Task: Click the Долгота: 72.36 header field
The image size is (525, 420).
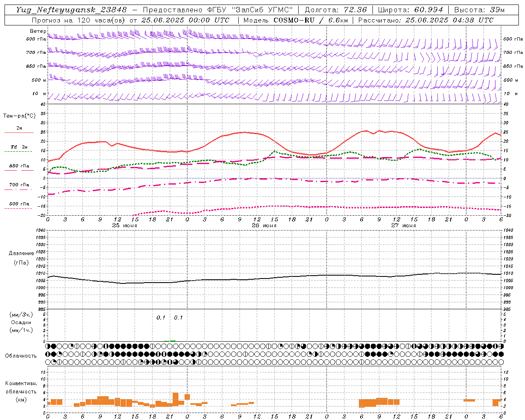Action: coord(336,10)
